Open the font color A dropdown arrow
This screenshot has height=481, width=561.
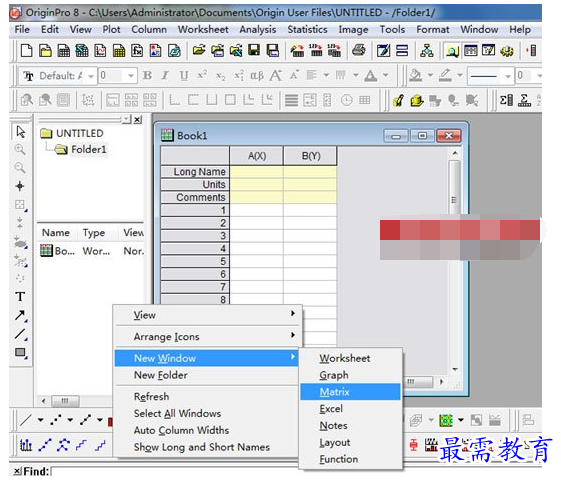click(385, 76)
